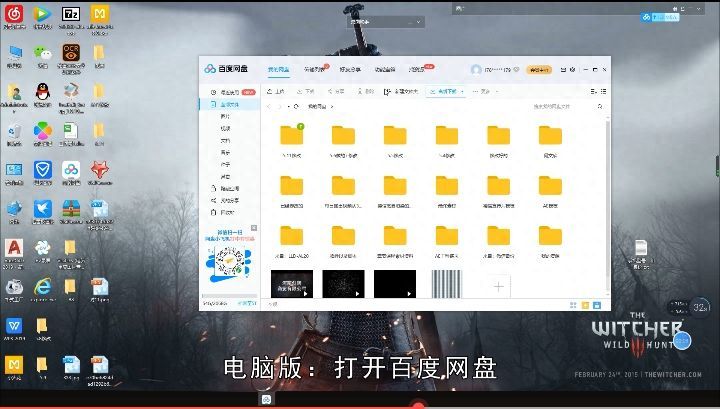Open the 7-Zip desktop icon

click(71, 14)
